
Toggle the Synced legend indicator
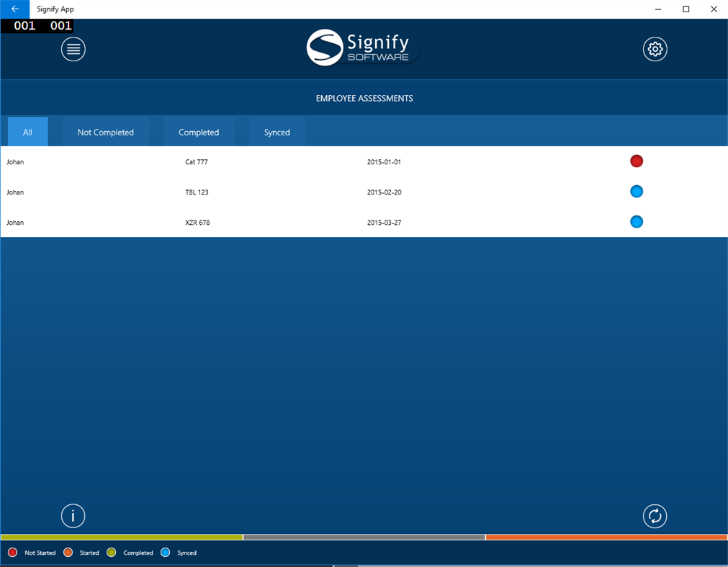point(165,552)
